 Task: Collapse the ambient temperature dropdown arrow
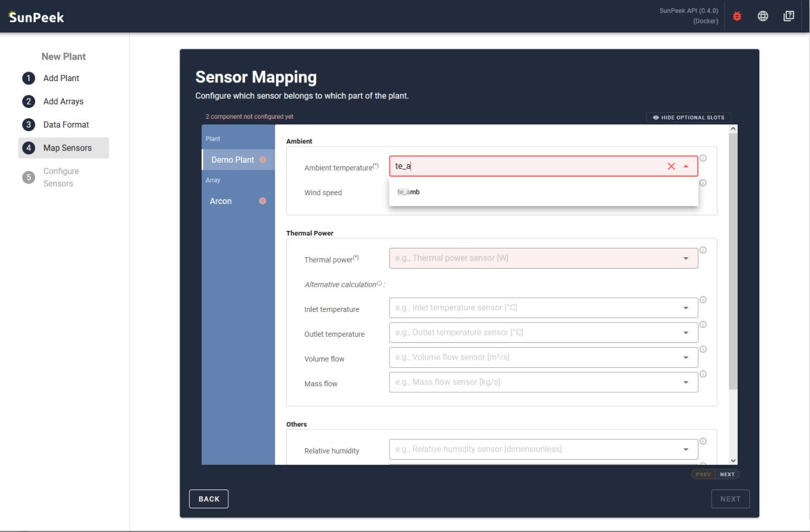(x=686, y=166)
